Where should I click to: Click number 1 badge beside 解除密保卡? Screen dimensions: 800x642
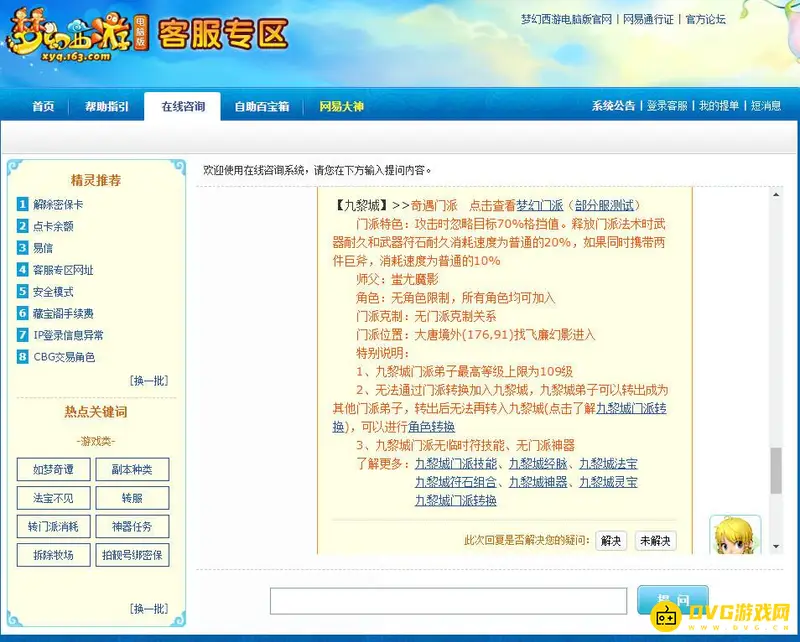[x=22, y=204]
